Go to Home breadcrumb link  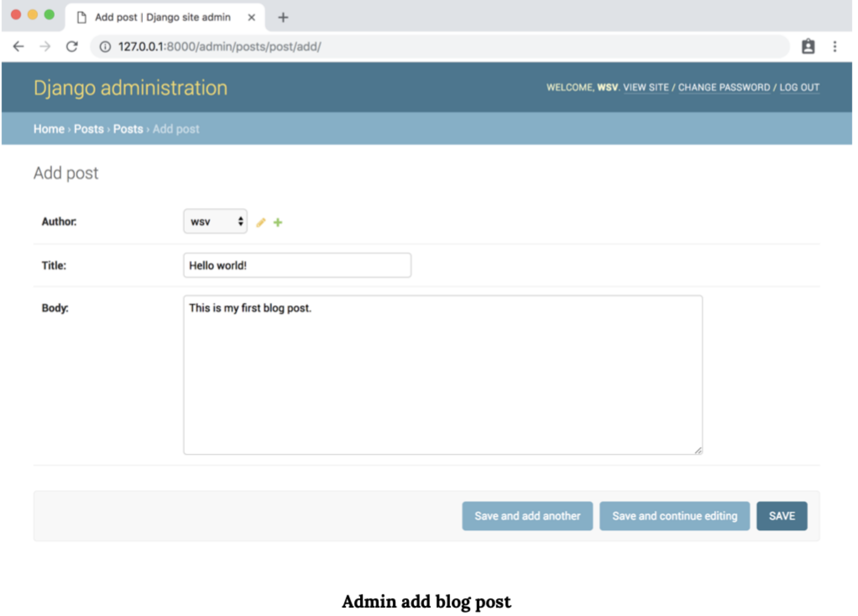click(49, 129)
